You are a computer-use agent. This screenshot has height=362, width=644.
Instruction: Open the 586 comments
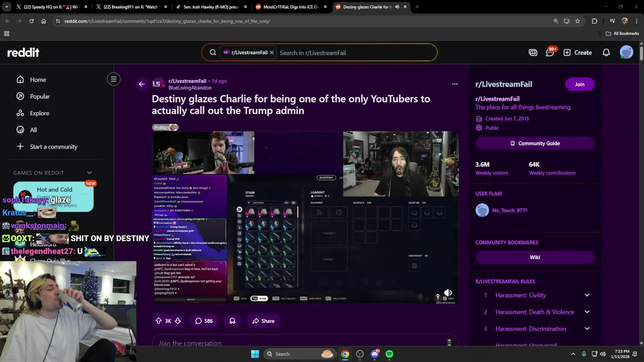[204, 321]
